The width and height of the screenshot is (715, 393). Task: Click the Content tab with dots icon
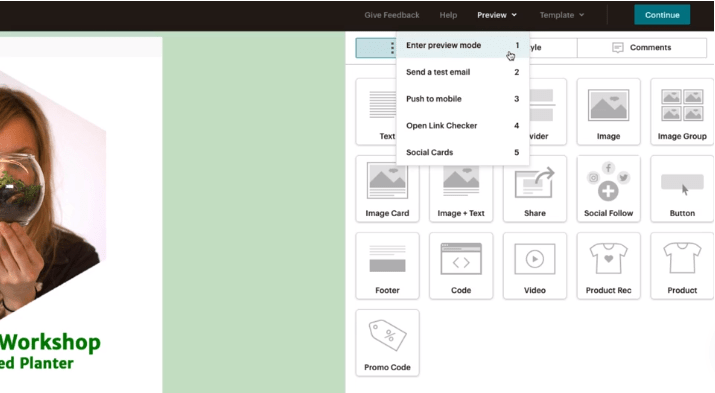coord(376,47)
